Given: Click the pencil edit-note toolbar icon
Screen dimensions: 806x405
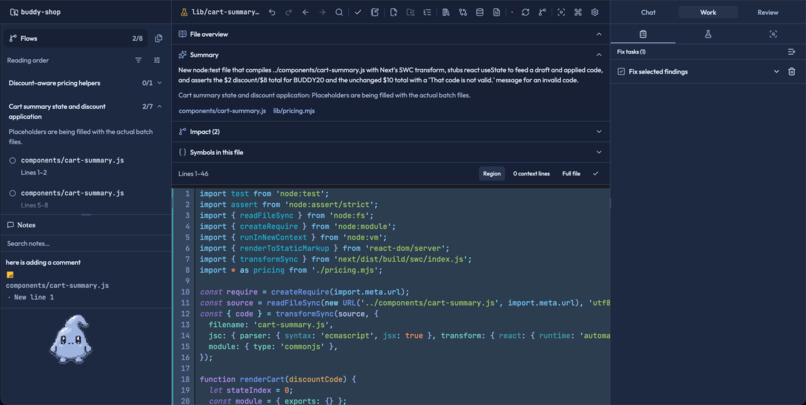Looking at the screenshot, I should (375, 12).
